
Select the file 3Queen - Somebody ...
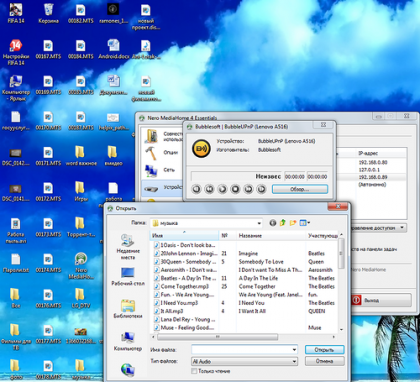pyautogui.click(x=185, y=262)
